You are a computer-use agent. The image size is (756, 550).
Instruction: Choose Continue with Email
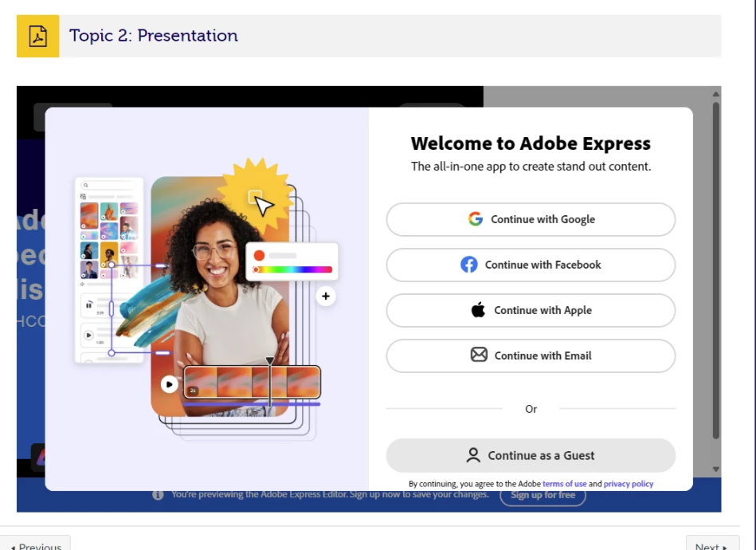[531, 356]
